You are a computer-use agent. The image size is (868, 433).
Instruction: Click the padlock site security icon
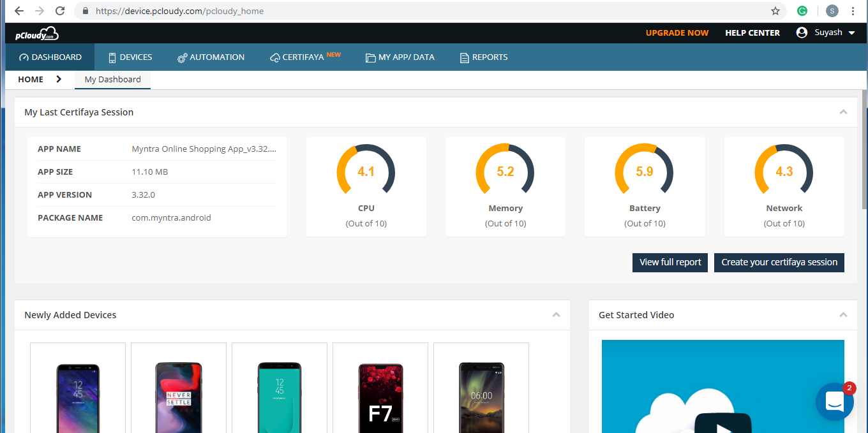click(x=85, y=11)
